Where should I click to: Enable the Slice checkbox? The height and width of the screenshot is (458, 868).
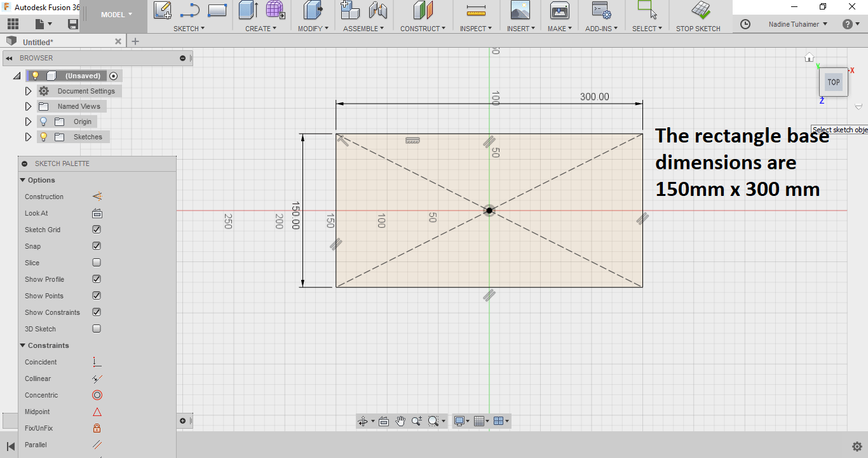click(x=97, y=263)
